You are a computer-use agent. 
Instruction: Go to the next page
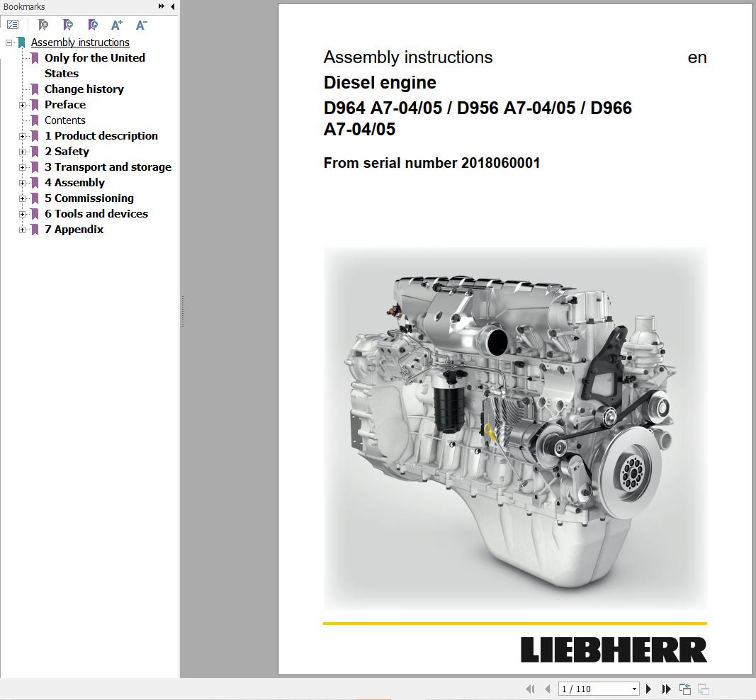[x=648, y=689]
